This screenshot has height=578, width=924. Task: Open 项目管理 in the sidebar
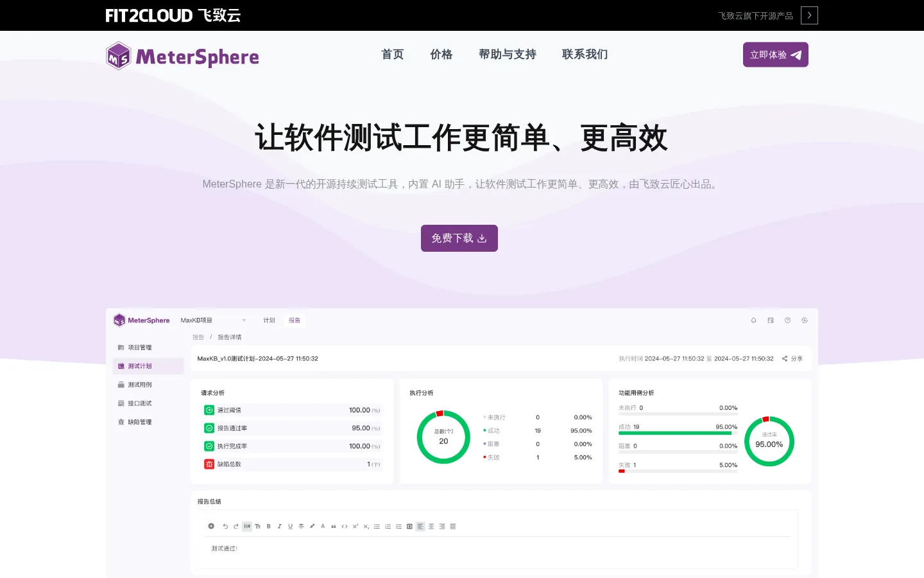coord(135,347)
